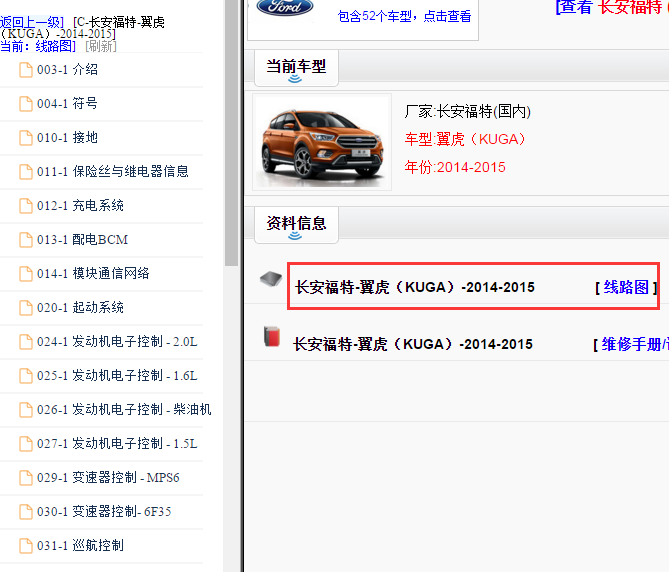Click the document icon beside 003-1 介绍

[x=26, y=70]
